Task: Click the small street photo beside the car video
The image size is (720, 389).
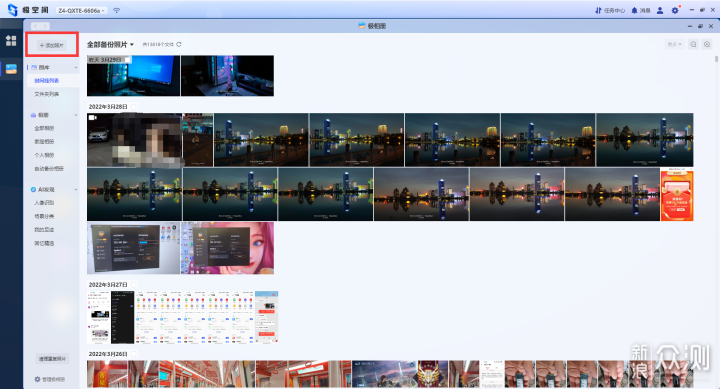Action: 198,140
